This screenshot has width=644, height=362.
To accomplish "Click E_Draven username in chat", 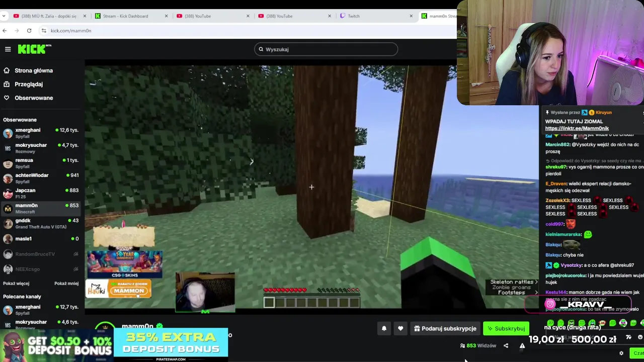I will click(x=556, y=184).
